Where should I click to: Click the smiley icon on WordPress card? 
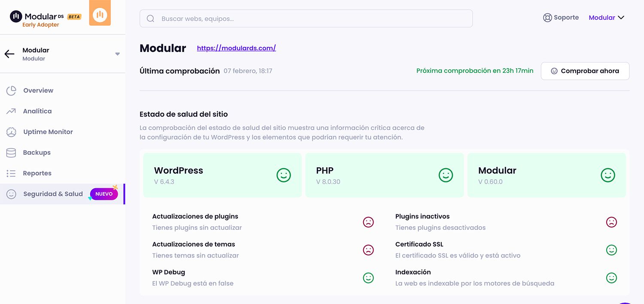coord(283,175)
